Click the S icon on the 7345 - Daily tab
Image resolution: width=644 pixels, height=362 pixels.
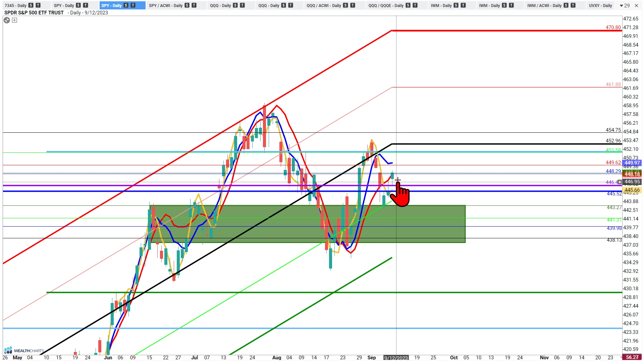(31, 5)
